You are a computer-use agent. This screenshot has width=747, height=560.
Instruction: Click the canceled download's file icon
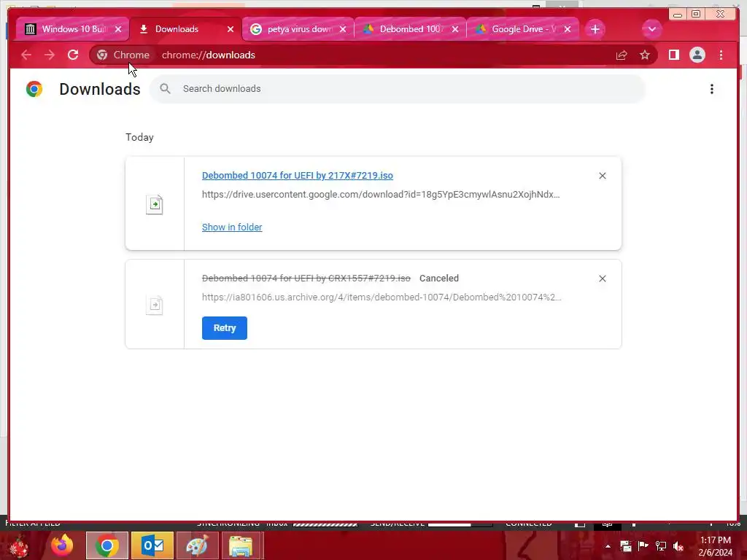(x=155, y=305)
